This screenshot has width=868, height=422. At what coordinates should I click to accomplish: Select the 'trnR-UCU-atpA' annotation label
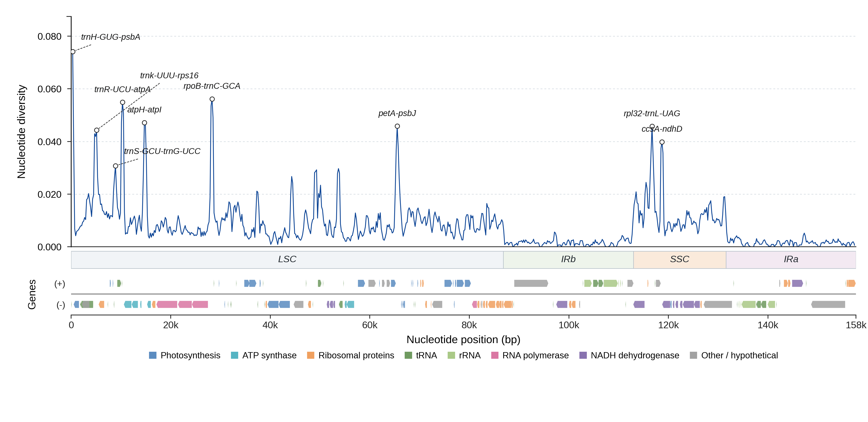coord(122,89)
